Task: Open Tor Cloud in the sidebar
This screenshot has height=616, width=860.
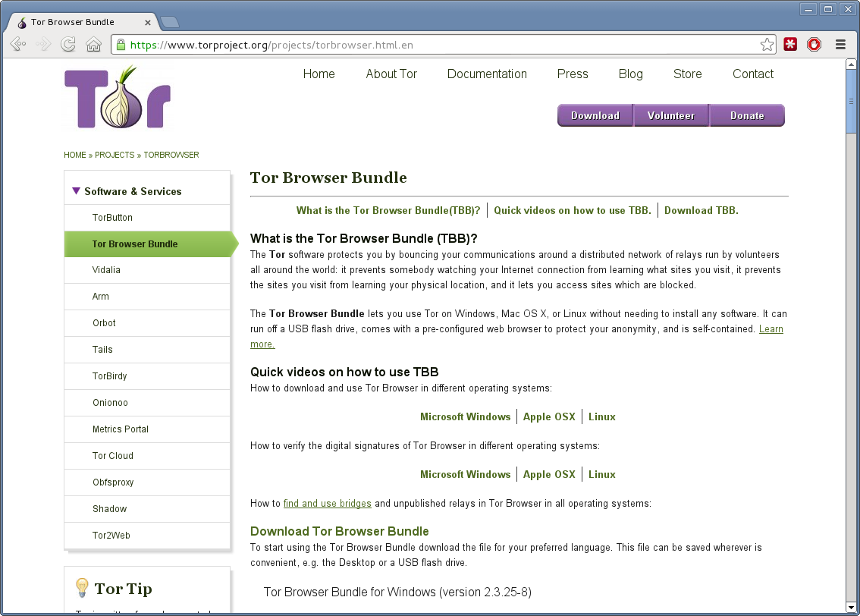Action: [x=147, y=456]
